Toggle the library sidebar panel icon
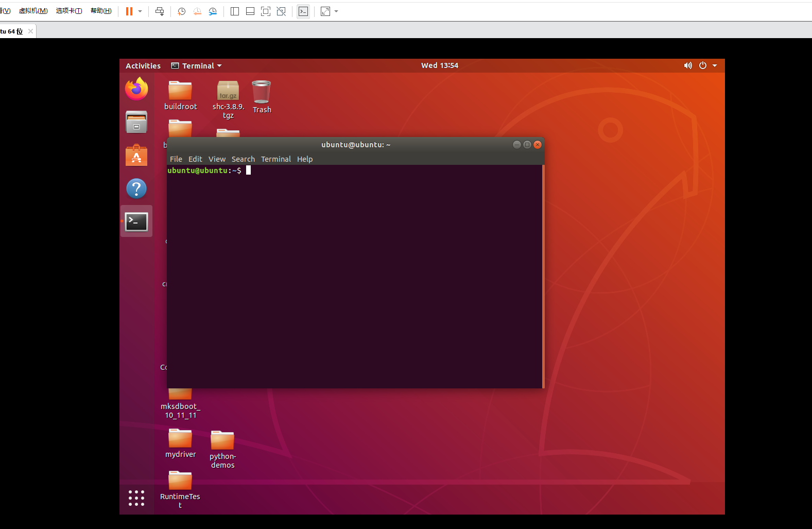 click(235, 11)
